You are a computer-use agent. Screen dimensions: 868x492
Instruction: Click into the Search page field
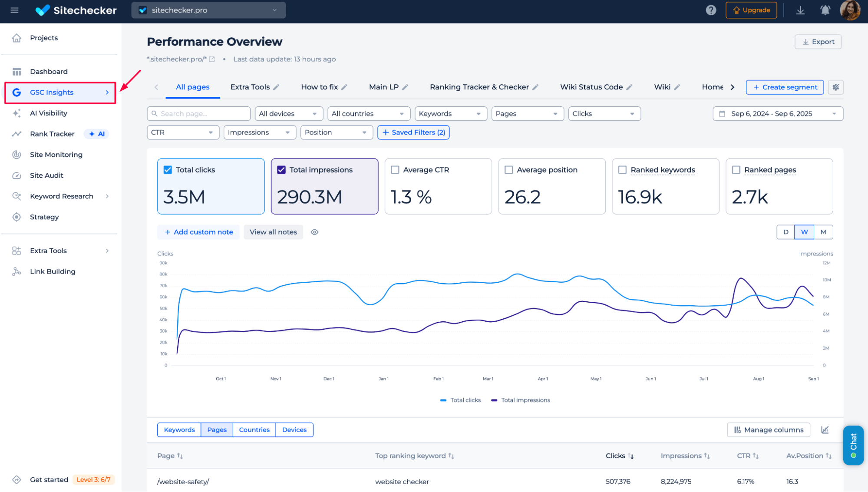pos(199,114)
